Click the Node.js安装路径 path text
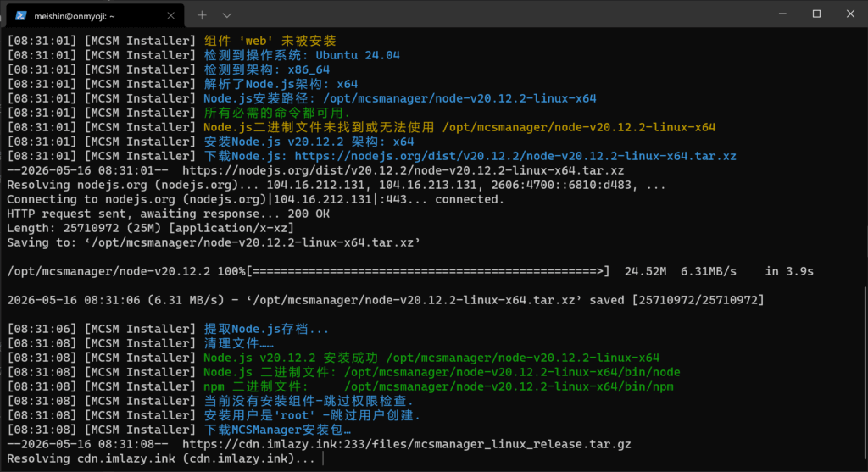 tap(459, 98)
